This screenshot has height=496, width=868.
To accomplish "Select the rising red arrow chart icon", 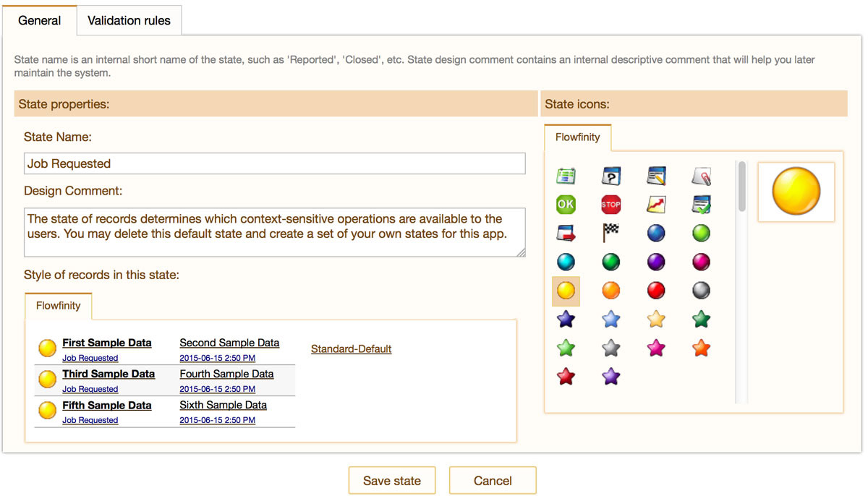I will tap(656, 205).
